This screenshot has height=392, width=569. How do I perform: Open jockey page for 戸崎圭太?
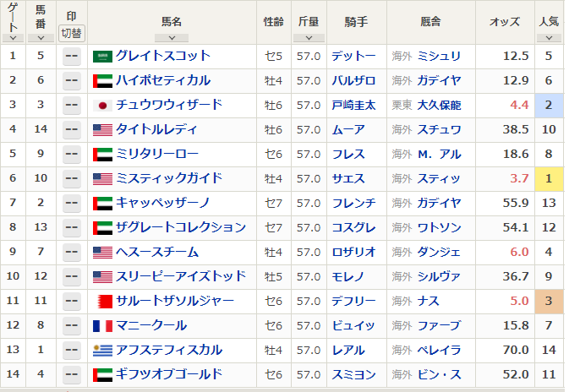click(353, 106)
